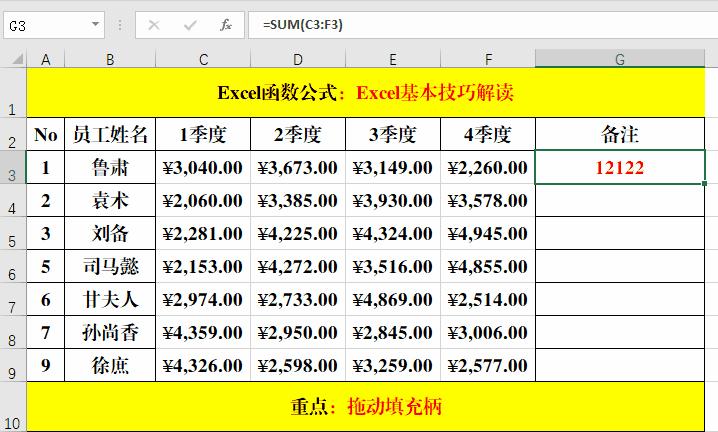Click name cell "刘备"
Screen dimensions: 718x432
pyautogui.click(x=110, y=233)
